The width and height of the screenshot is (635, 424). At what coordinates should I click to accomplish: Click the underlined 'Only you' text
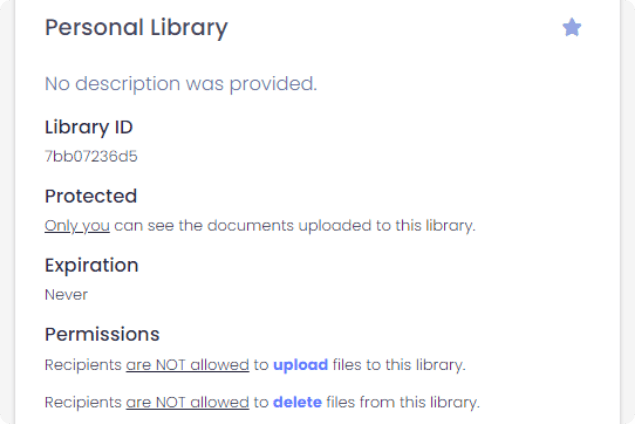tap(77, 225)
